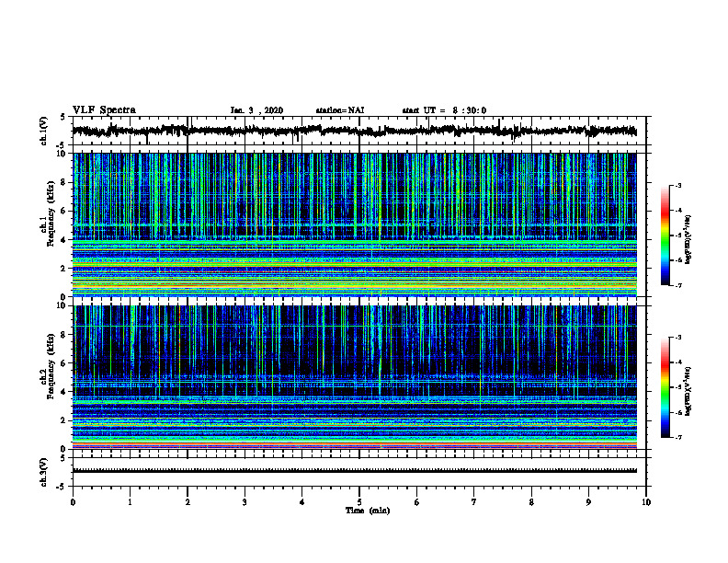Screen dimensions: 728x563
Task: Click the ch.2 spectrogram image
Action: coord(355,377)
